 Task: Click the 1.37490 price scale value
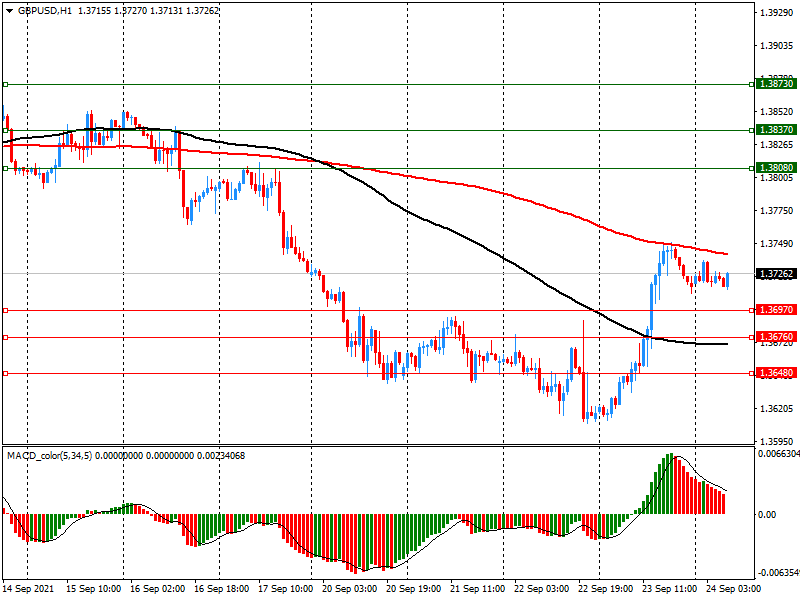[777, 244]
